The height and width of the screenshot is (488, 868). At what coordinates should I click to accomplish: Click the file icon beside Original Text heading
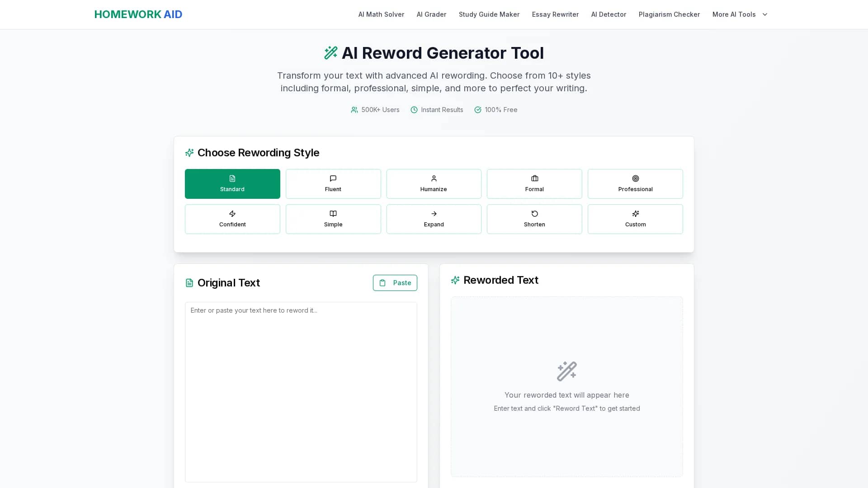pos(189,283)
